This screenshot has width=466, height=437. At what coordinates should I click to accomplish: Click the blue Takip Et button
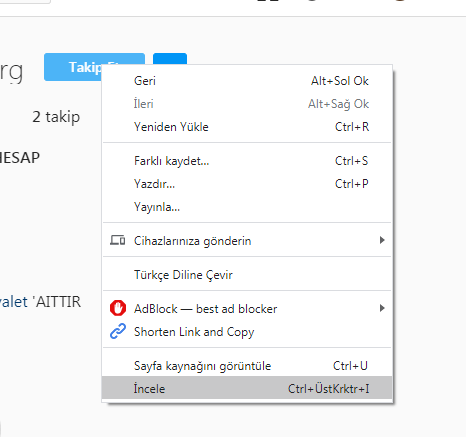pyautogui.click(x=73, y=67)
